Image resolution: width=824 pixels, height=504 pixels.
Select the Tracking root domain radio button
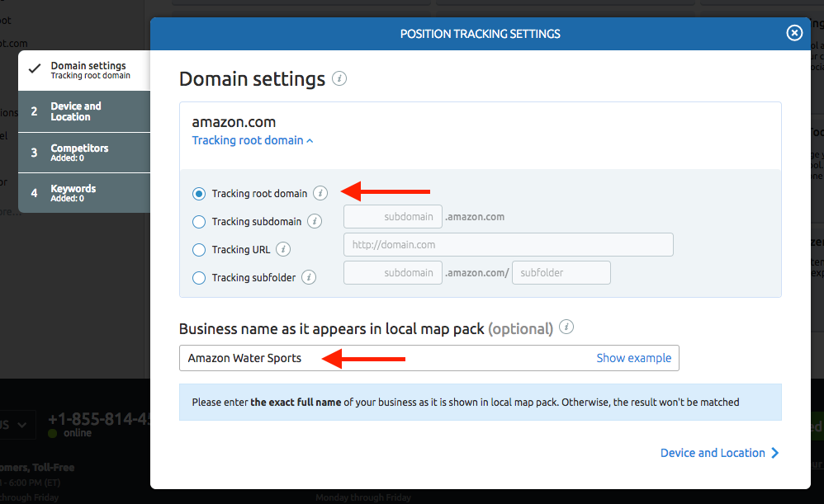199,194
